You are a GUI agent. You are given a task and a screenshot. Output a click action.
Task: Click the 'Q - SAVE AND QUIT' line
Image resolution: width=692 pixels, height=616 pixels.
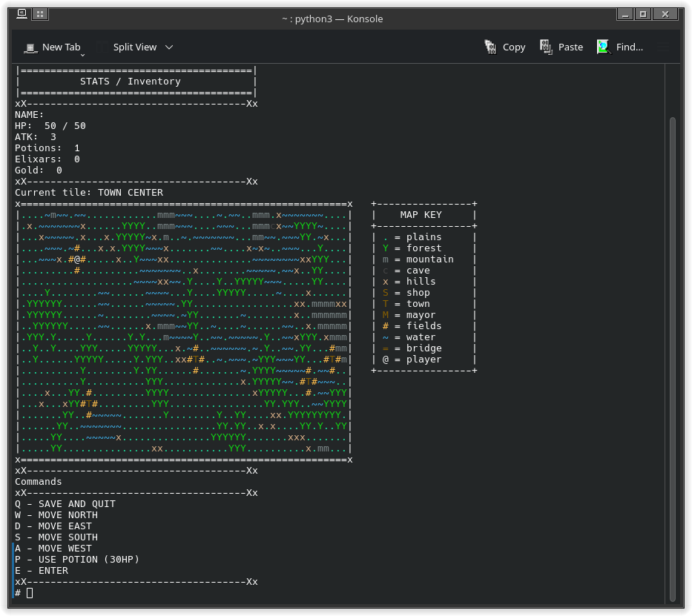(x=65, y=504)
